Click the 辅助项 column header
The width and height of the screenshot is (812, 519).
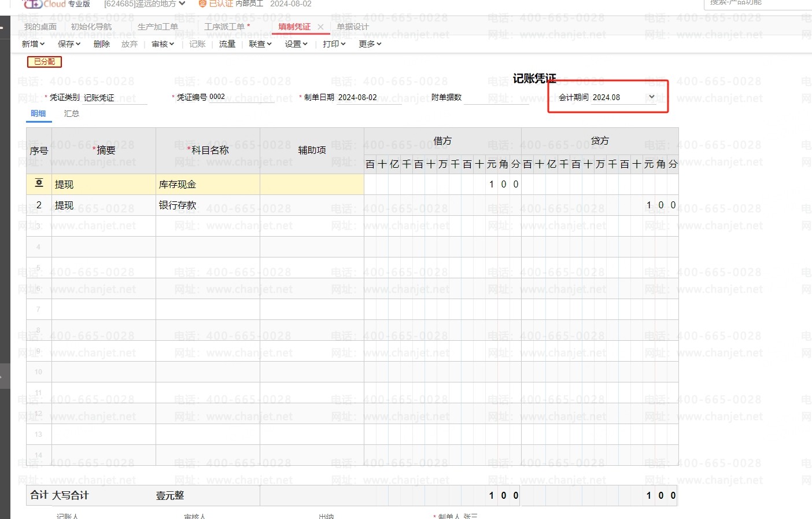312,150
